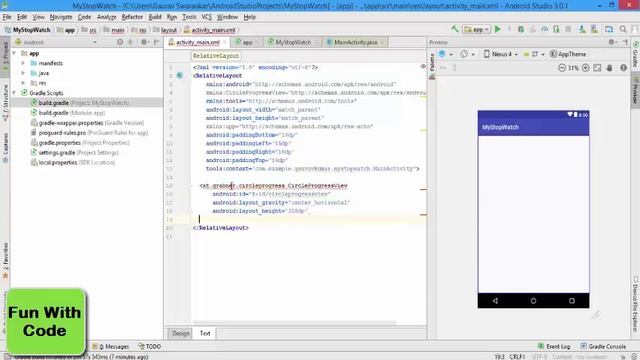Toggle pan mode hand icon in Preview

[x=610, y=68]
